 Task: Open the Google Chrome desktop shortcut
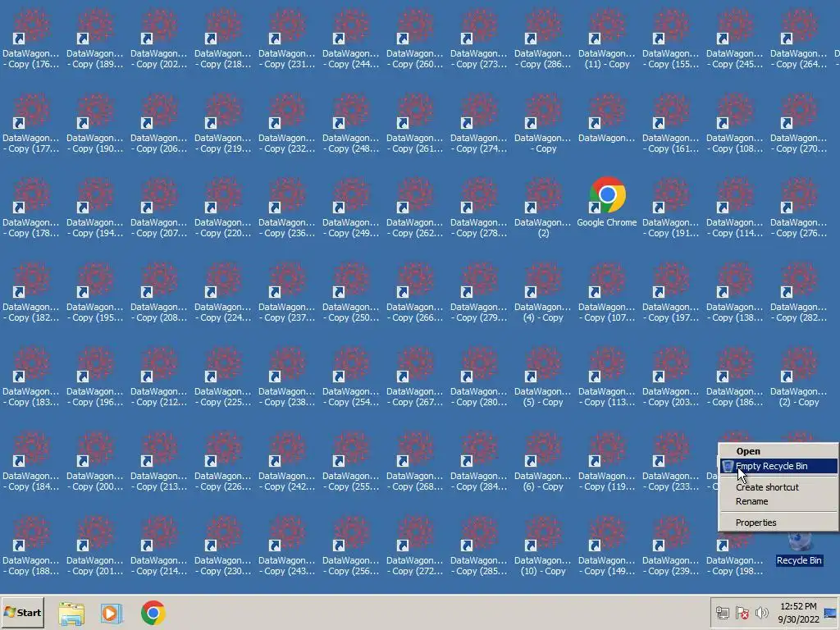tap(607, 203)
